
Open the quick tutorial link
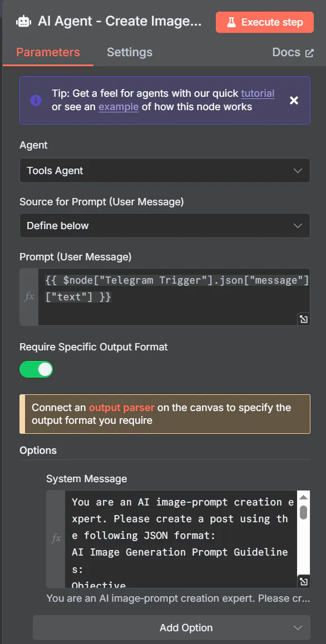258,93
